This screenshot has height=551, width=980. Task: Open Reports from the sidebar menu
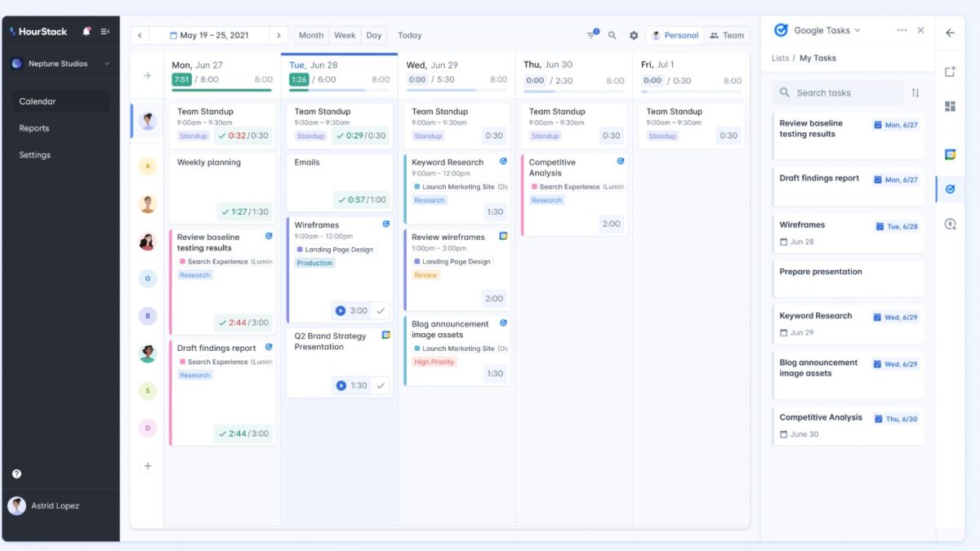(34, 128)
